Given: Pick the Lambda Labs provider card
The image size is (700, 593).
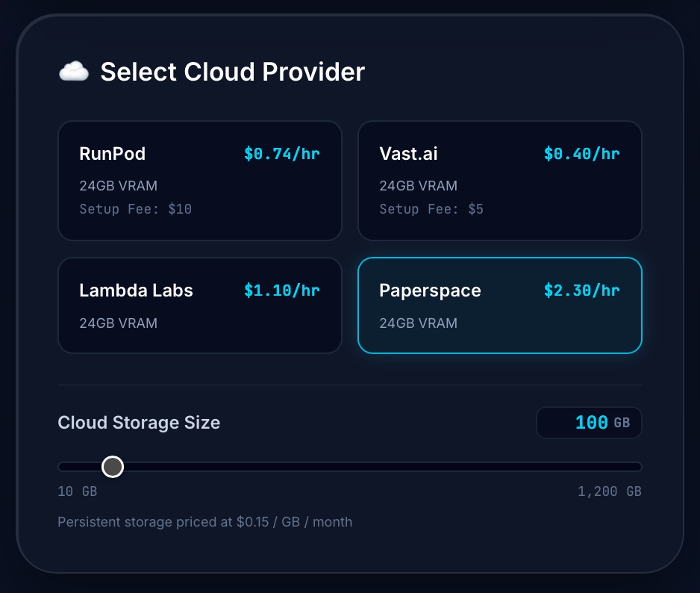Looking at the screenshot, I should [x=200, y=305].
